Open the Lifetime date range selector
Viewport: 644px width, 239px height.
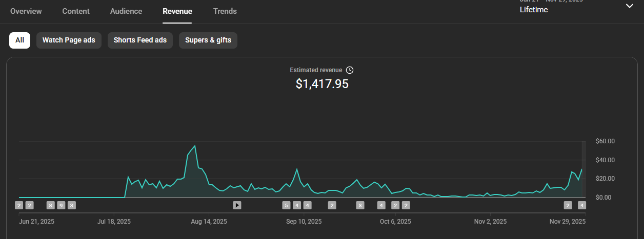[534, 10]
